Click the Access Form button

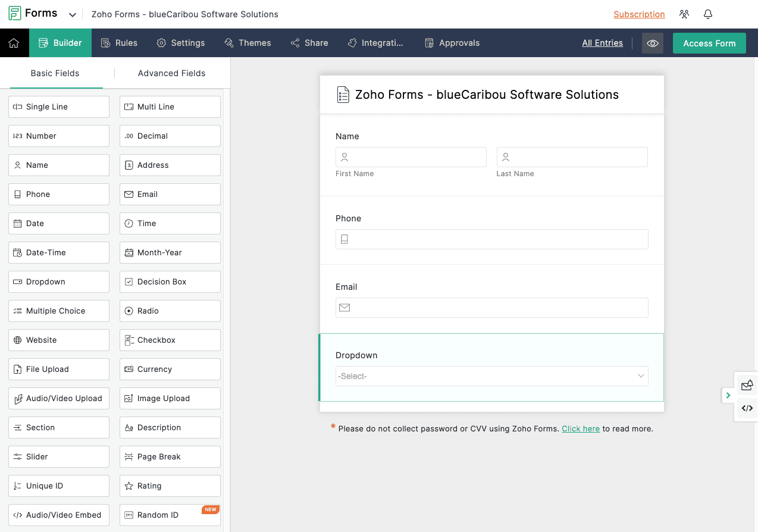[709, 43]
